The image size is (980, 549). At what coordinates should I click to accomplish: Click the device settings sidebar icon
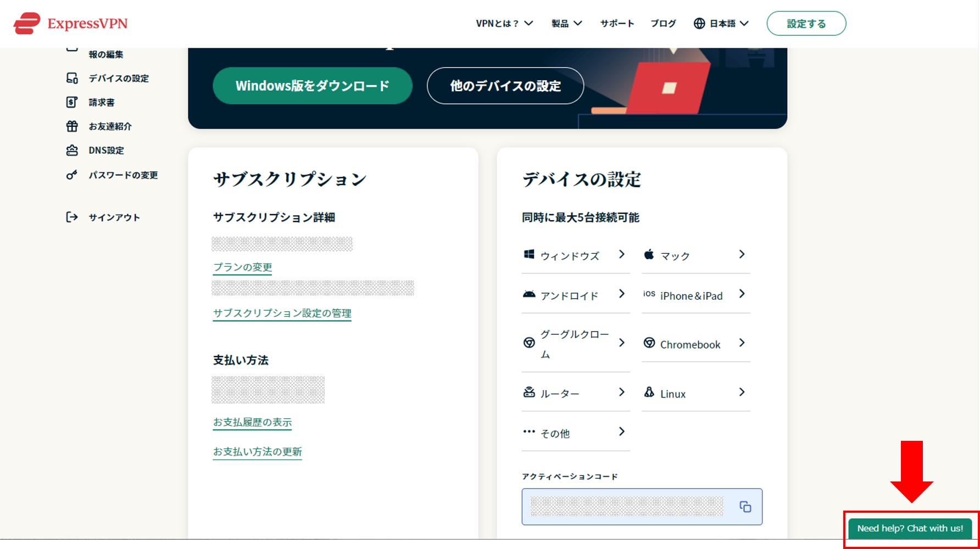tap(72, 78)
